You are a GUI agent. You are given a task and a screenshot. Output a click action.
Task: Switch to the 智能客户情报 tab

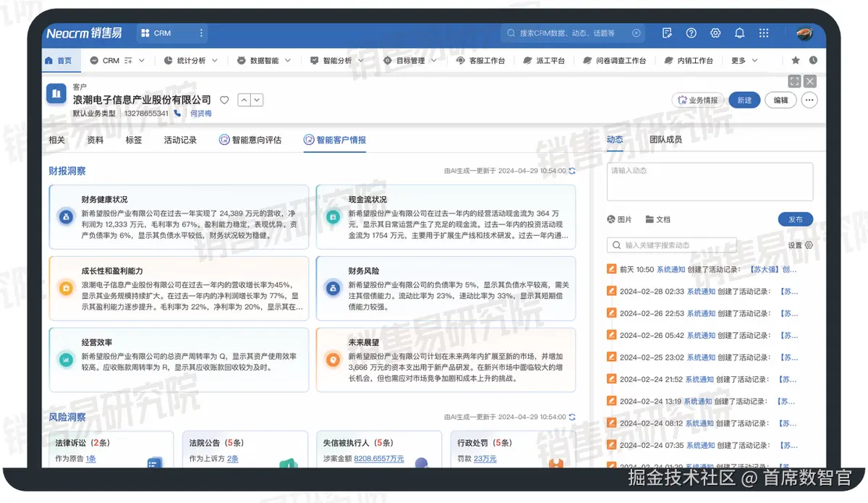[335, 140]
